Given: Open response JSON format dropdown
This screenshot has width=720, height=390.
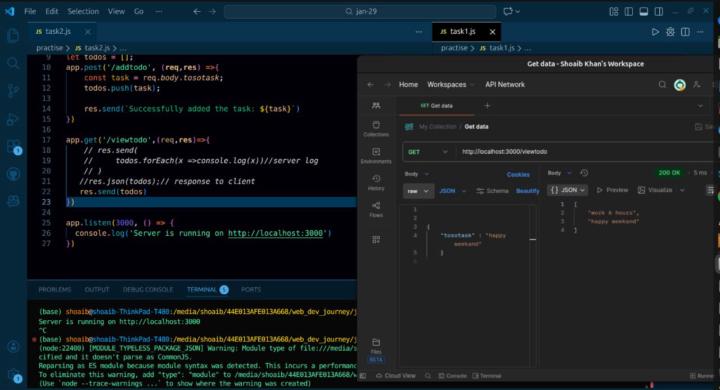Looking at the screenshot, I should pos(568,190).
